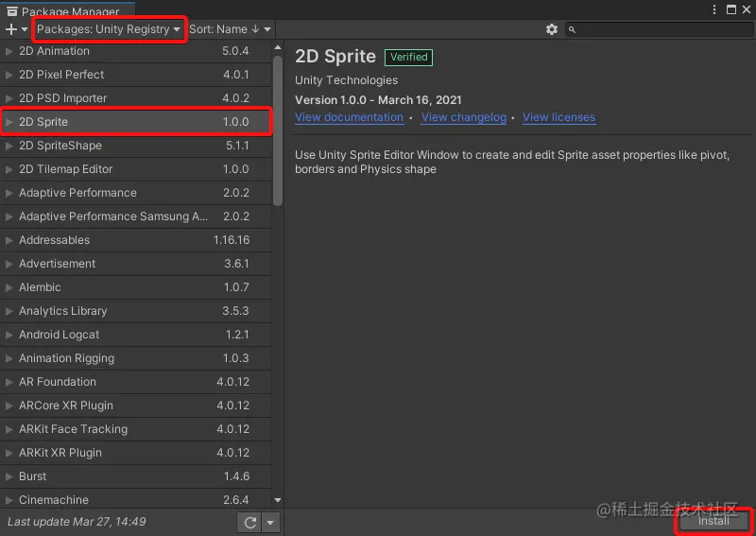Screen dimensions: 756x536
Task: Expand the 2D Tilemap Editor arrow
Action: click(x=9, y=169)
